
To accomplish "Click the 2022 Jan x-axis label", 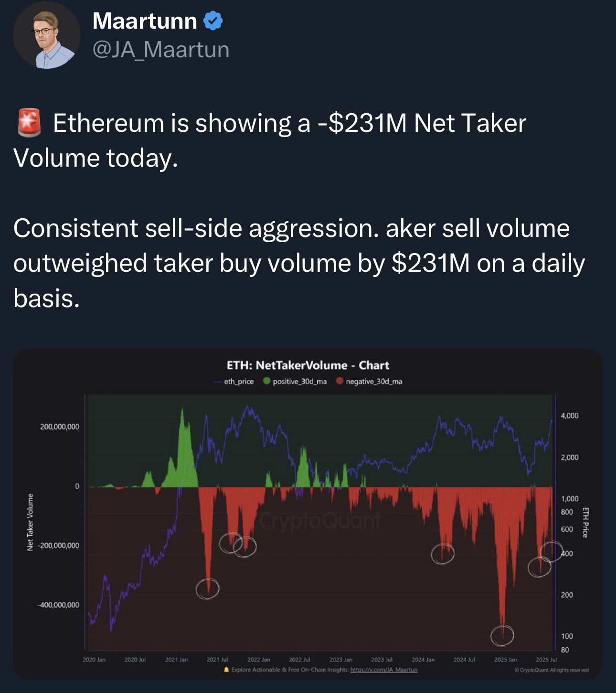I will click(259, 660).
